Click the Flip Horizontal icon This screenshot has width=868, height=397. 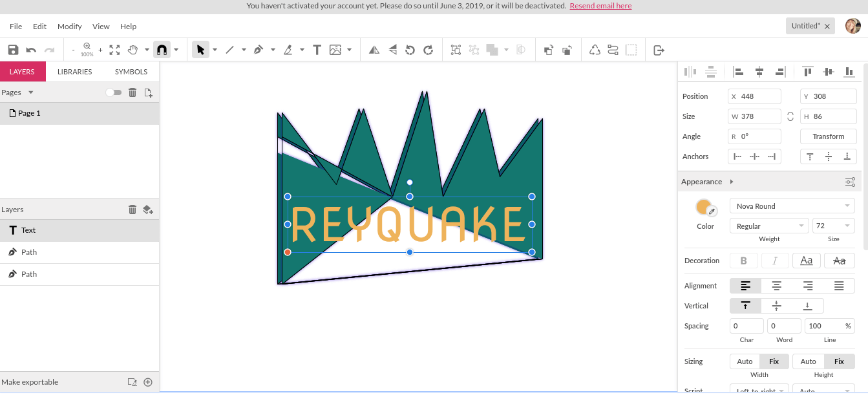(x=374, y=50)
